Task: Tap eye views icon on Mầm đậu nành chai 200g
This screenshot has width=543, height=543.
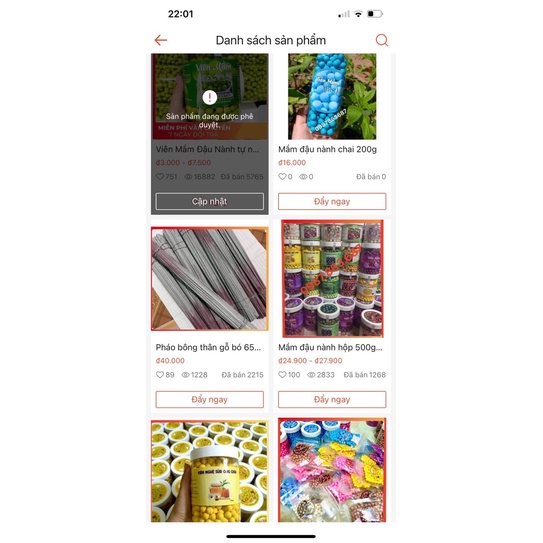Action: click(x=303, y=177)
